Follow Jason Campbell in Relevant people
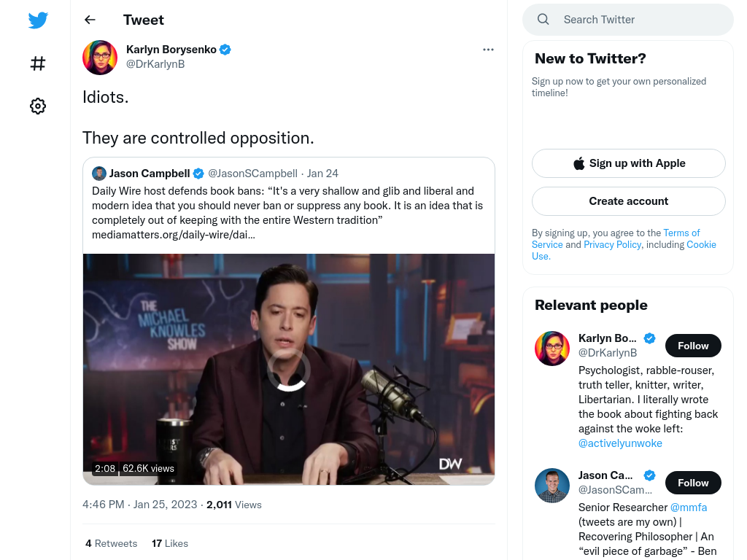 click(x=693, y=483)
